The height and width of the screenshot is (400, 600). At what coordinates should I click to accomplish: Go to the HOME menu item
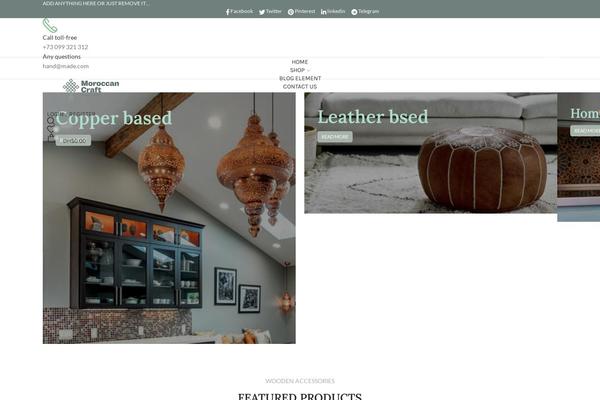[300, 62]
